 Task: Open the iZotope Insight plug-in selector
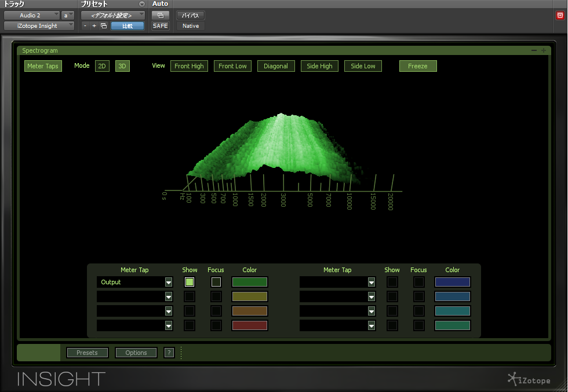39,25
